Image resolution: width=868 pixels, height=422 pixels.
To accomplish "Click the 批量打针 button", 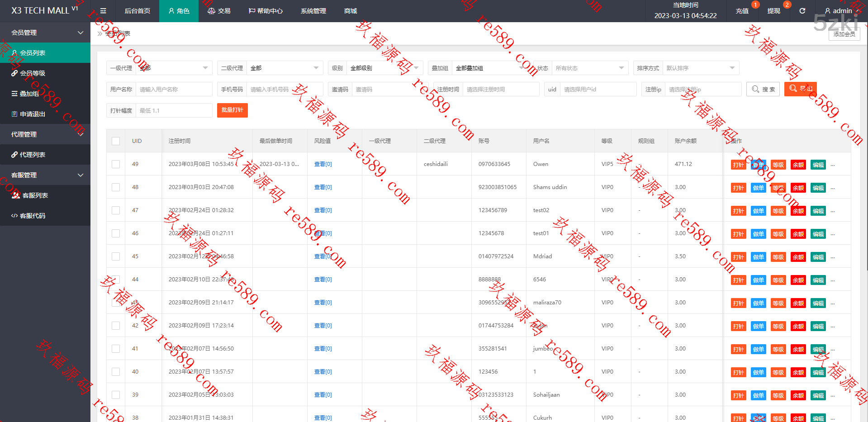I will point(232,110).
